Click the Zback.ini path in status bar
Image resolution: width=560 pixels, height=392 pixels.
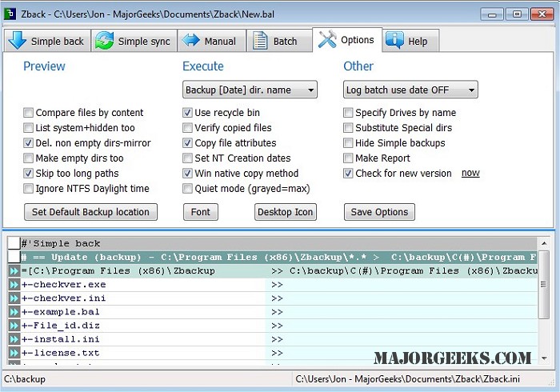coord(407,379)
